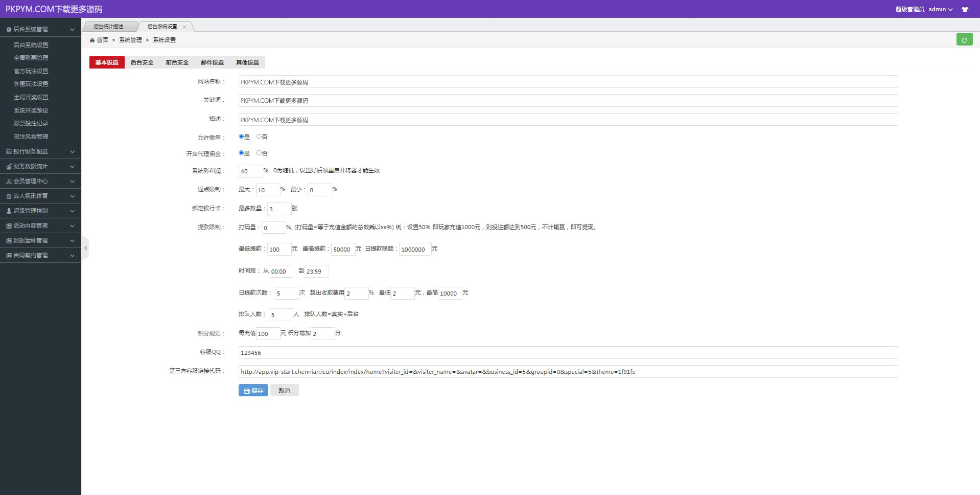Select 是 for 允许撤单
This screenshot has width=980, height=495.
tap(241, 137)
